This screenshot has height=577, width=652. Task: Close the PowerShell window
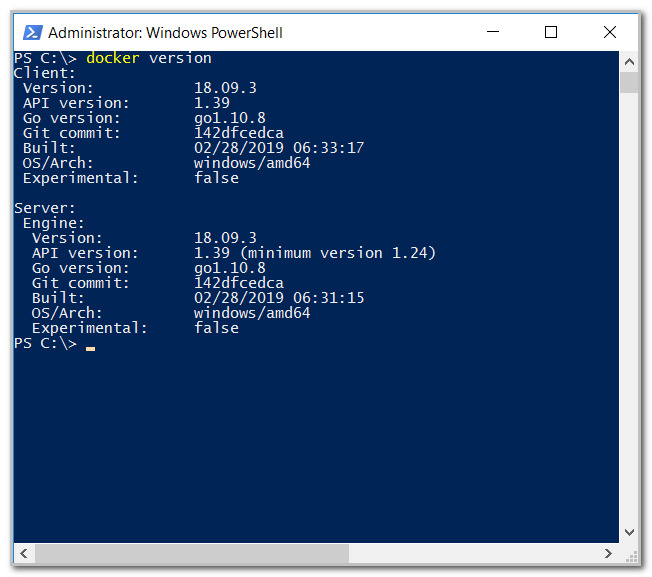[610, 32]
